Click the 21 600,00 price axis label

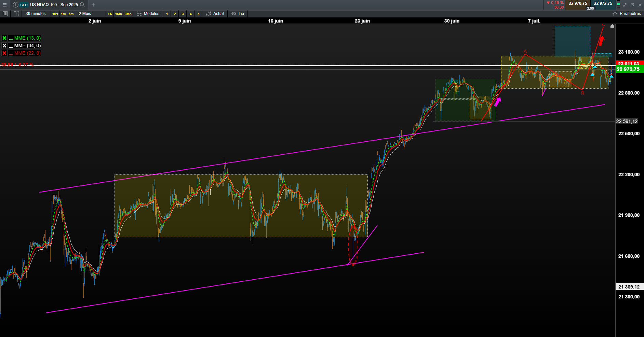click(629, 256)
